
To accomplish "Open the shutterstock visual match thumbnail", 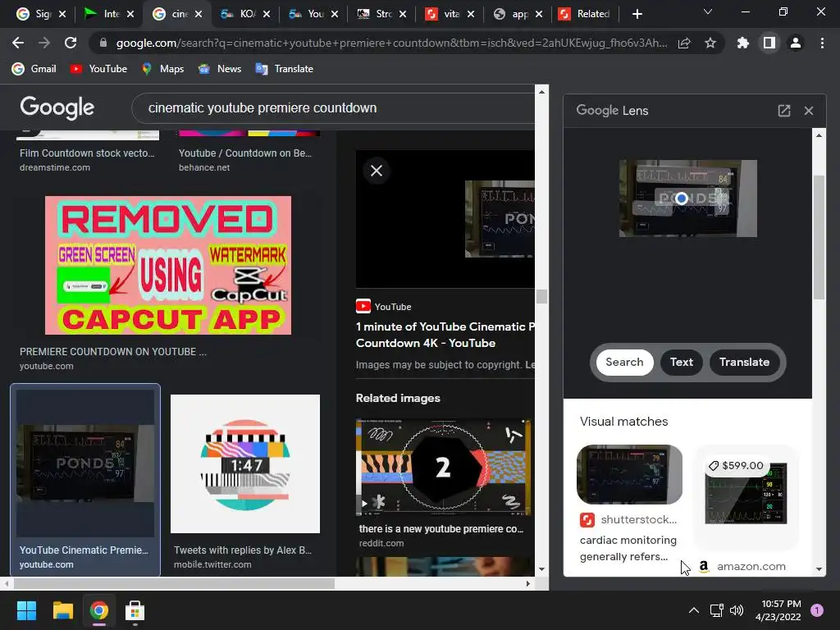I will tap(629, 474).
